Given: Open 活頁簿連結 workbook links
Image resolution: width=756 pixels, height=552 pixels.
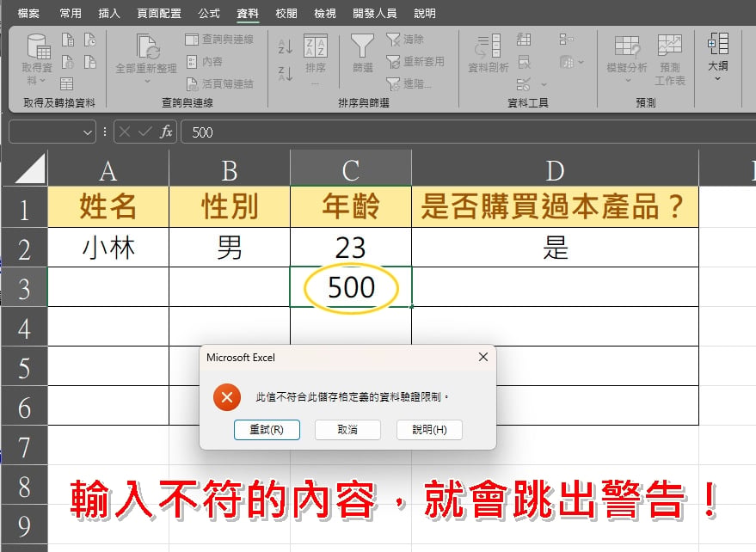Looking at the screenshot, I should click(219, 84).
